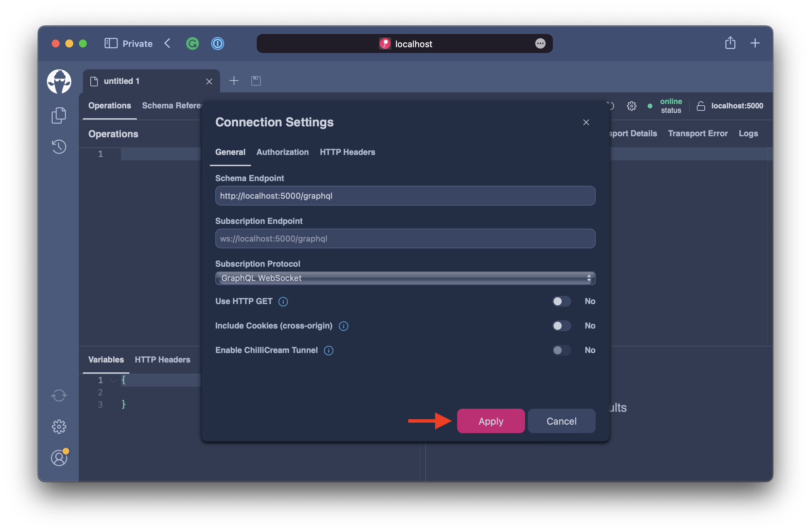Click the Settings gear icon in sidebar

(59, 426)
